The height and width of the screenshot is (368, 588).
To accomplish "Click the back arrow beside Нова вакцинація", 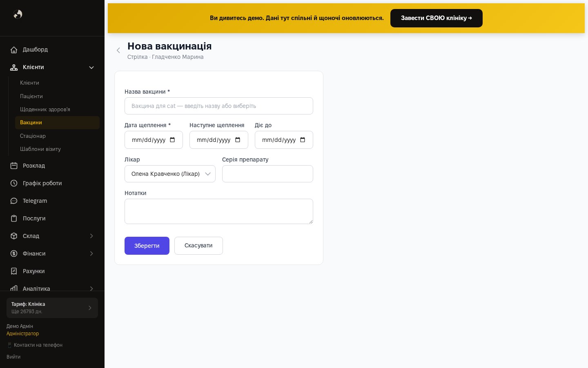I will click(x=118, y=50).
